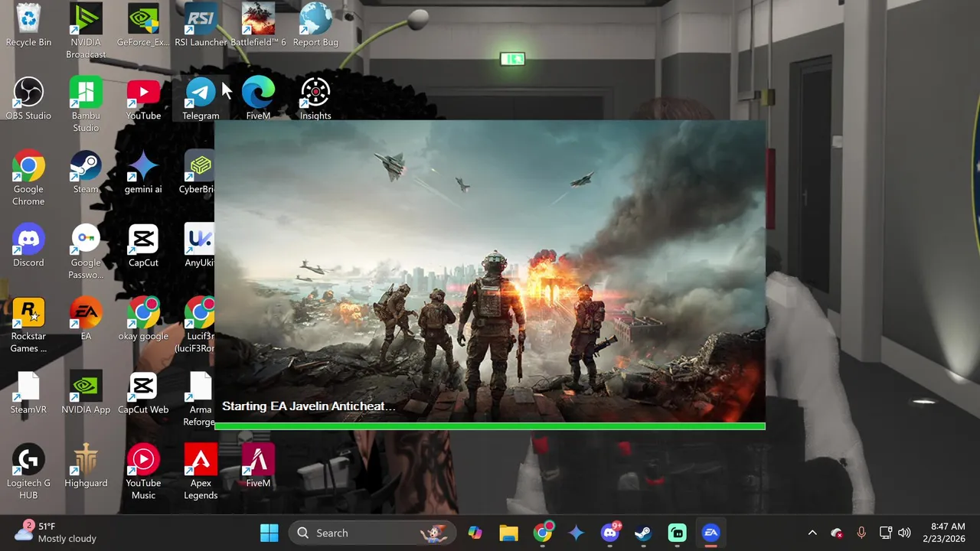Screen dimensions: 980x551
Task: Select the EA desktop shortcut
Action: (86, 319)
